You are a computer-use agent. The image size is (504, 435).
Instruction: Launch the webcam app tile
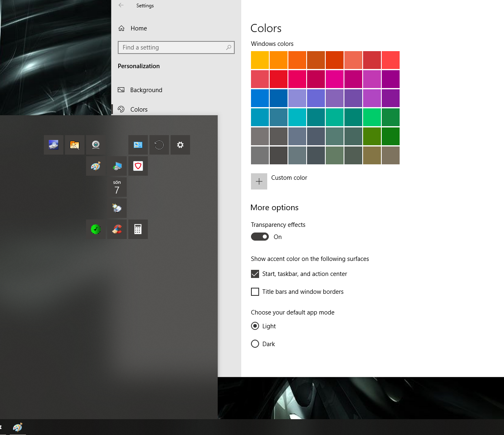coord(96,145)
